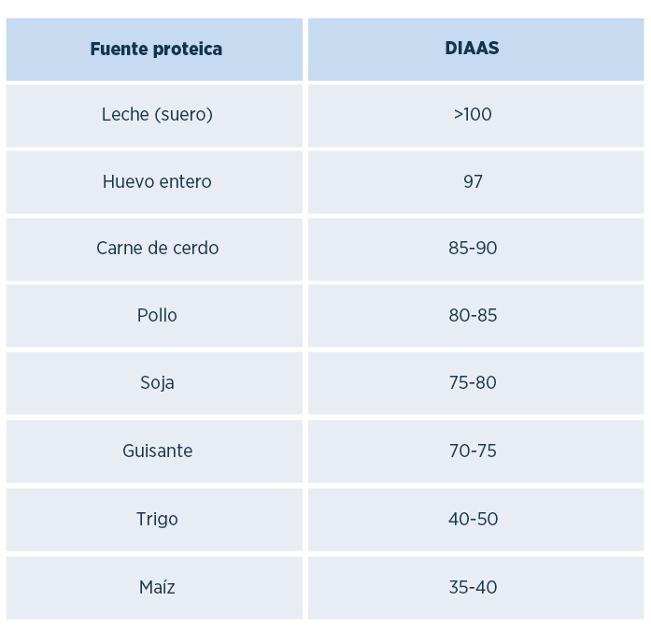Click the Trigo cell
This screenshot has height=644, width=651.
point(157,520)
